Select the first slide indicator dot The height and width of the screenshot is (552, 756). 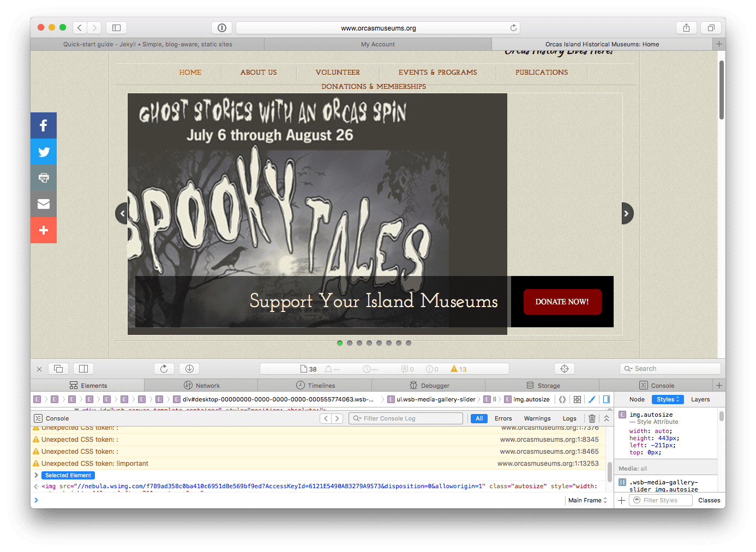click(340, 343)
